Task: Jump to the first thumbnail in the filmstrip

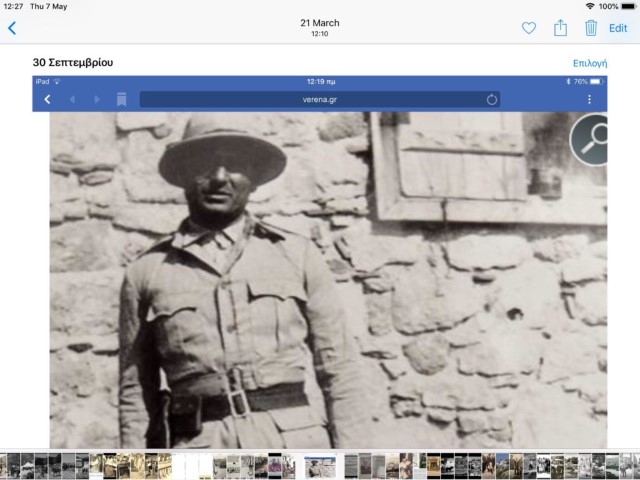Action: tap(5, 465)
